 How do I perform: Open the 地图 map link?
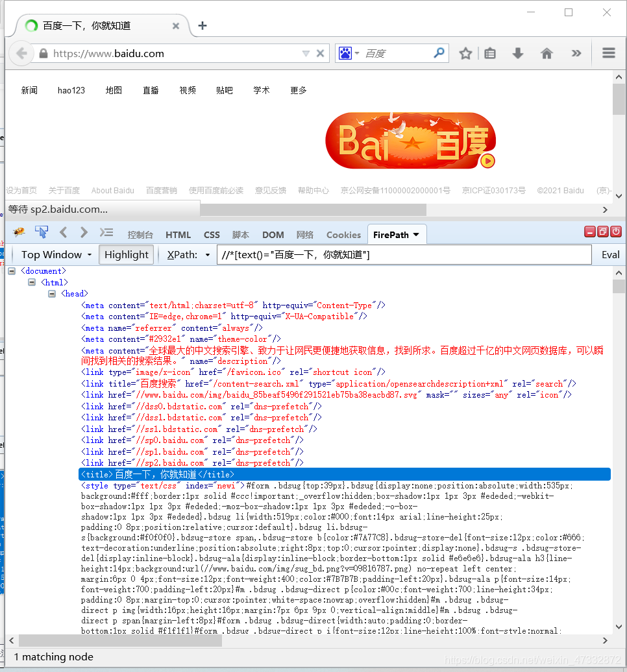point(114,90)
